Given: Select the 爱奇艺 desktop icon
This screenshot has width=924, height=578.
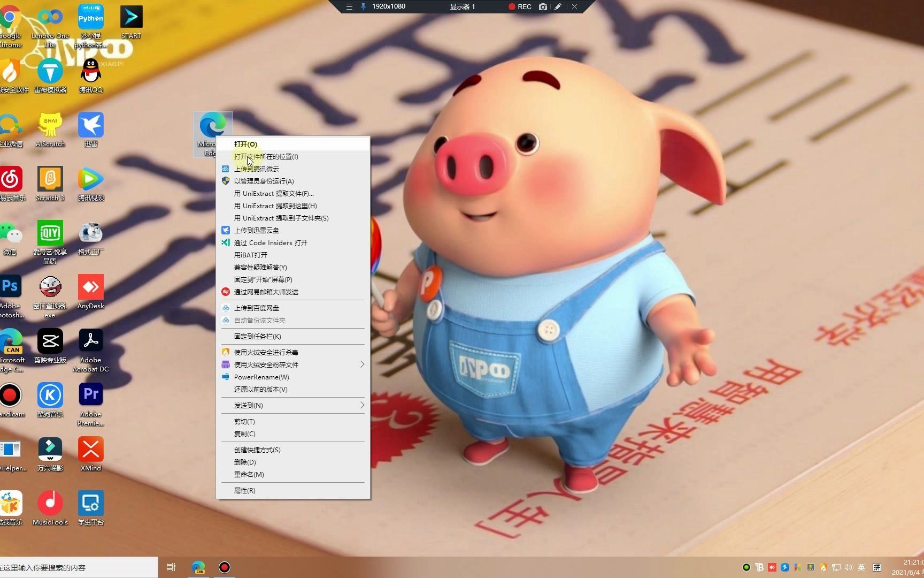Looking at the screenshot, I should (x=50, y=242).
